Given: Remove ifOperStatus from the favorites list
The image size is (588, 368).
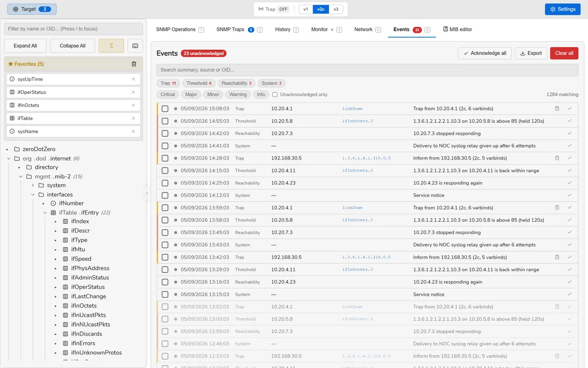Looking at the screenshot, I should pos(133,92).
